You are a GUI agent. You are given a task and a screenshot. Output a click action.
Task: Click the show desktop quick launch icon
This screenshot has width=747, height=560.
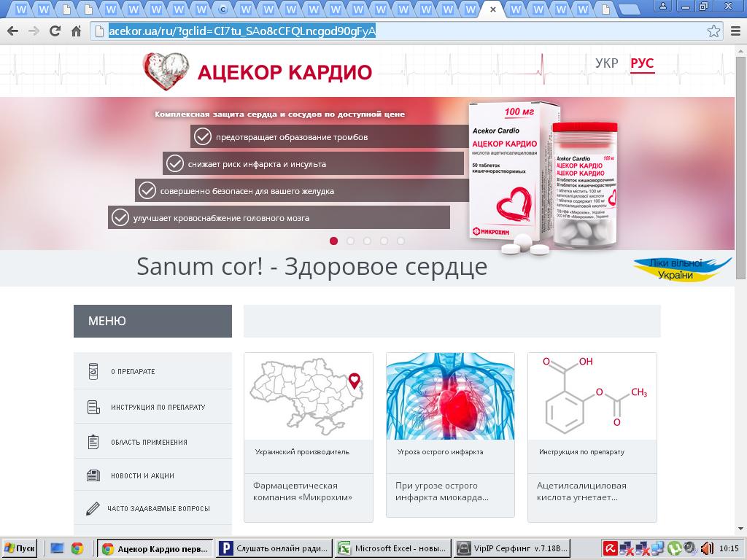point(57,548)
